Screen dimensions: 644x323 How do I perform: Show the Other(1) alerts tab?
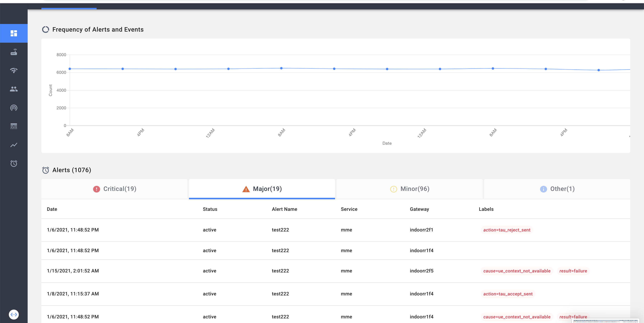pos(557,189)
